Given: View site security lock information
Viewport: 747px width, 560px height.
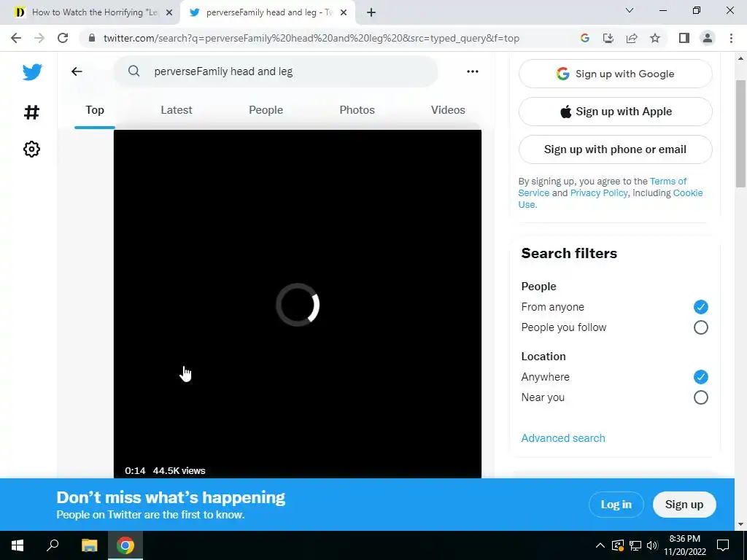Looking at the screenshot, I should pyautogui.click(x=91, y=38).
